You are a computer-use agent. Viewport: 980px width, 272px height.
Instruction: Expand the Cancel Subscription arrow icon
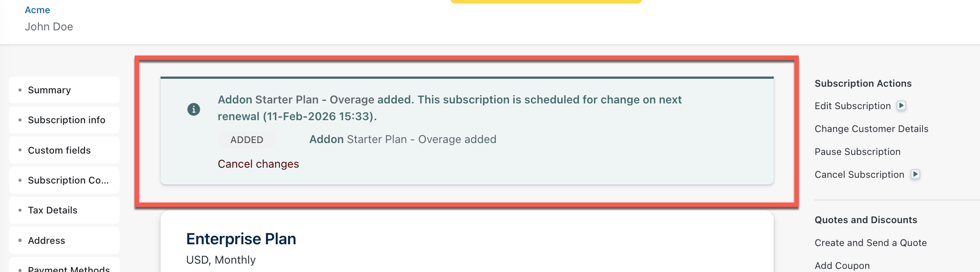(x=915, y=174)
